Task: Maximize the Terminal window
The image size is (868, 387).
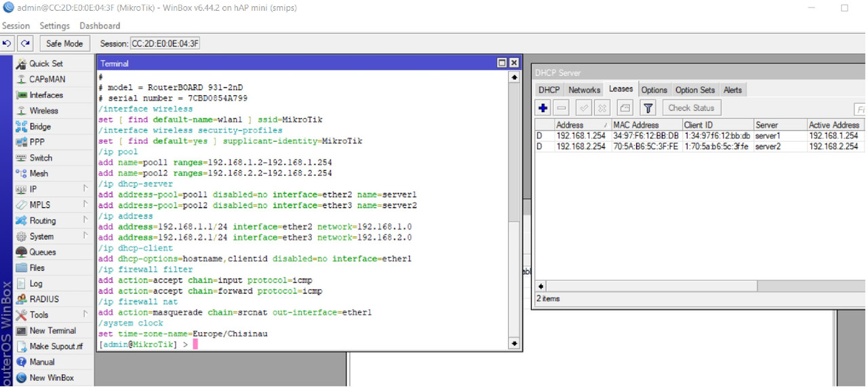Action: pos(502,62)
